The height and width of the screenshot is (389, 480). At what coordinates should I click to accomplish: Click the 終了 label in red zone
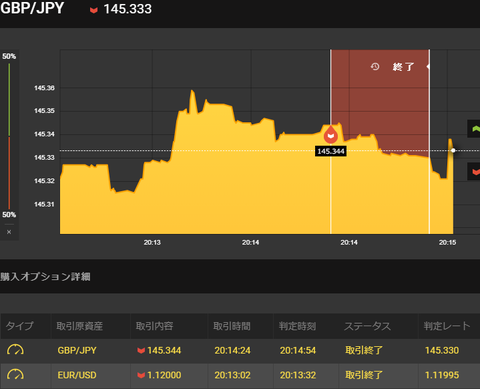[x=403, y=67]
